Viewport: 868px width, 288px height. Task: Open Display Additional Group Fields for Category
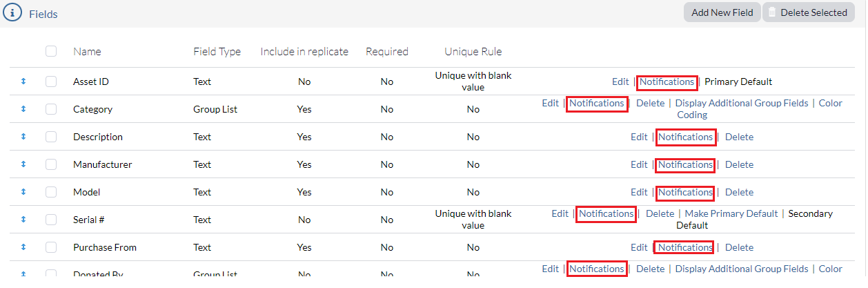742,103
